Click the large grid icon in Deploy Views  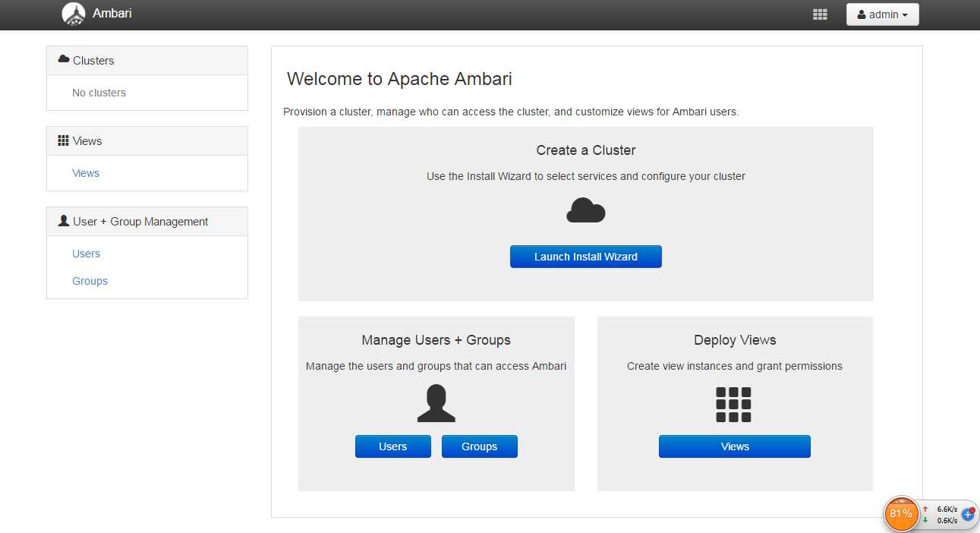[734, 405]
